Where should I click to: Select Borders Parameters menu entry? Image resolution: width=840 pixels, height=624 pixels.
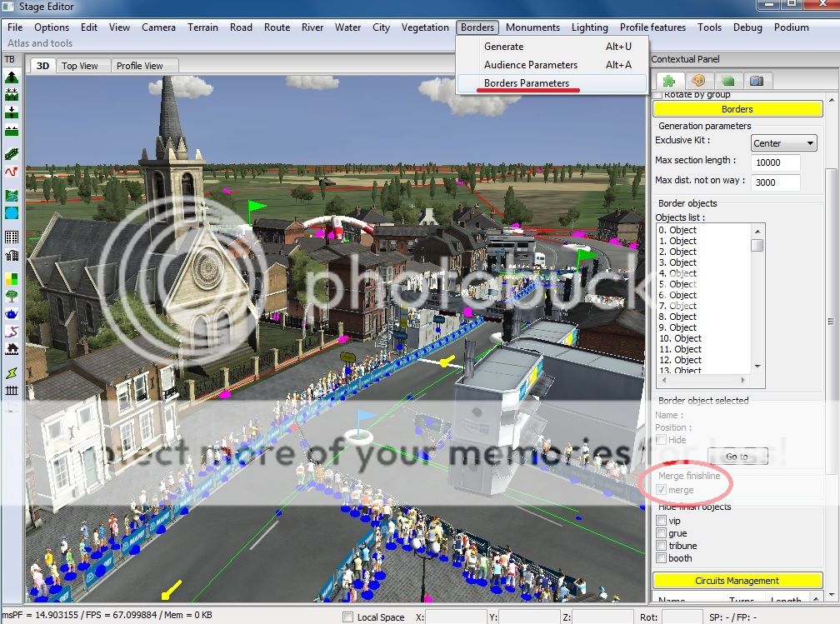click(x=526, y=83)
